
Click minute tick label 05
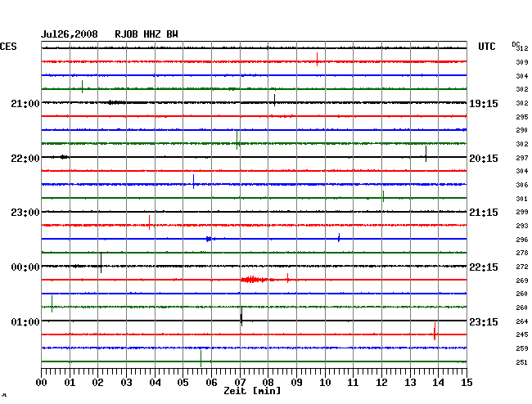[x=183, y=383]
